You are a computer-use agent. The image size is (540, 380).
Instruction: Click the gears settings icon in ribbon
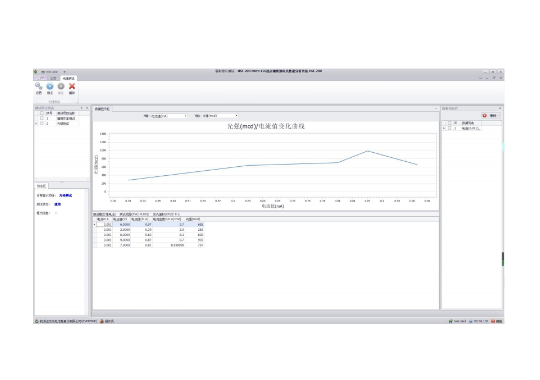point(39,86)
